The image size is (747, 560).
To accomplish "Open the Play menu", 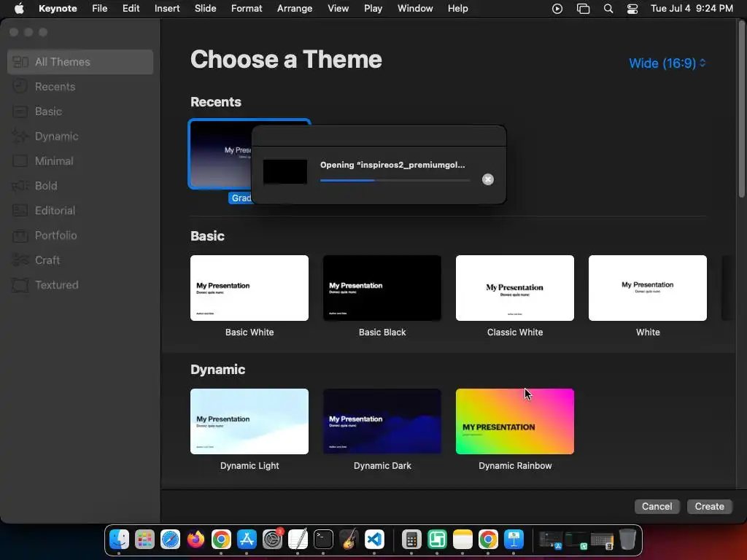I will tap(373, 9).
